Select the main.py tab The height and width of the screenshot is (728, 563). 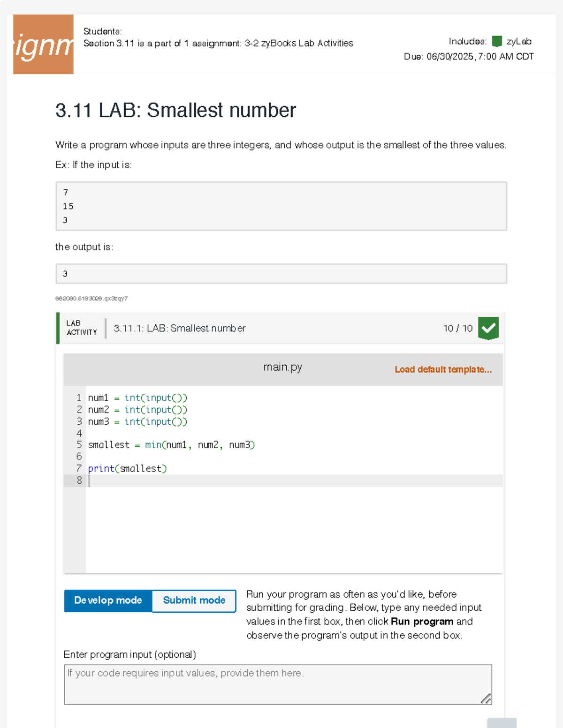click(x=282, y=367)
